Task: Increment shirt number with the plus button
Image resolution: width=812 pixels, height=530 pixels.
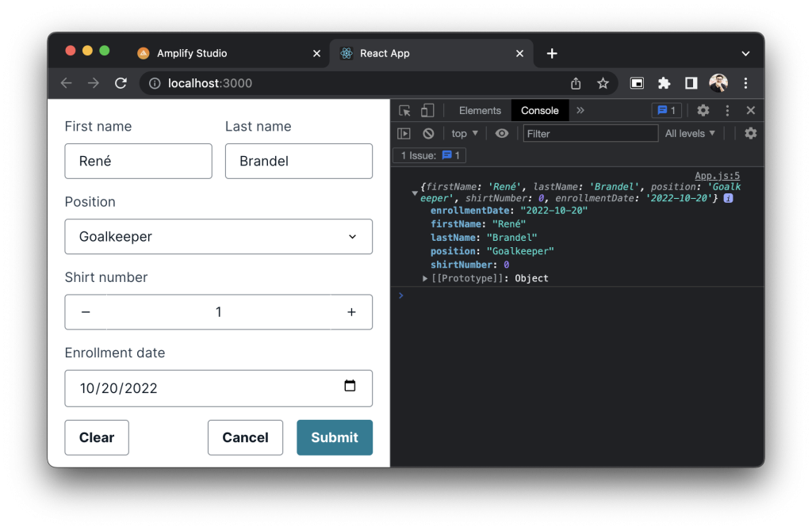Action: pos(351,311)
